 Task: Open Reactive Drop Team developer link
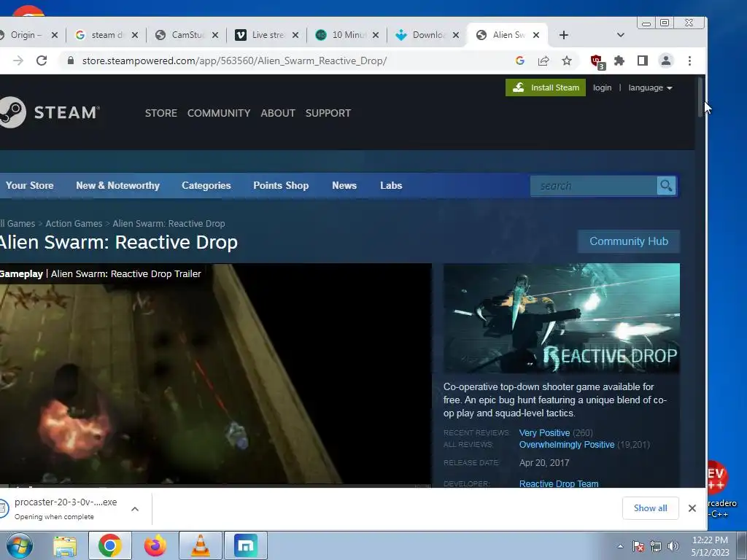point(559,483)
